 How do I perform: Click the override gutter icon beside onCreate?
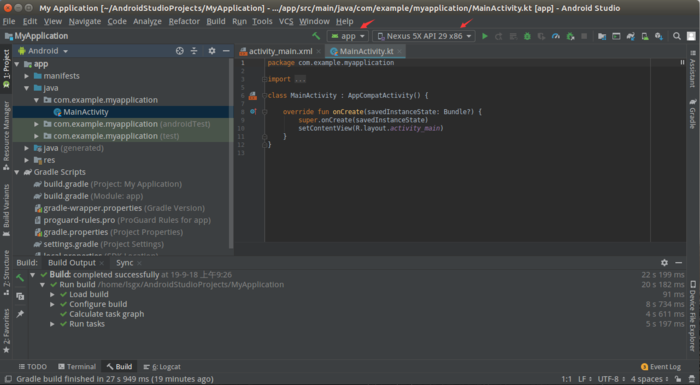click(253, 111)
